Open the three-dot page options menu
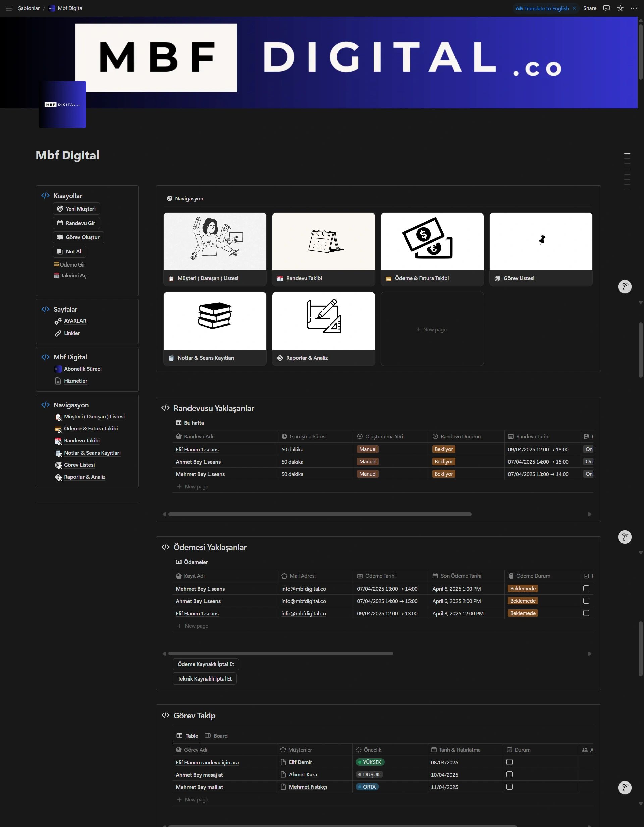This screenshot has width=644, height=827. tap(633, 8)
